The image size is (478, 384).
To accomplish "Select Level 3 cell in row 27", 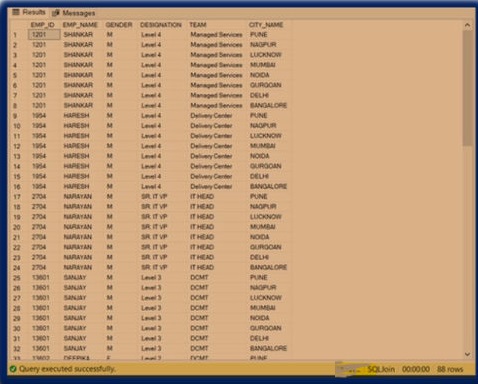I will 151,298.
